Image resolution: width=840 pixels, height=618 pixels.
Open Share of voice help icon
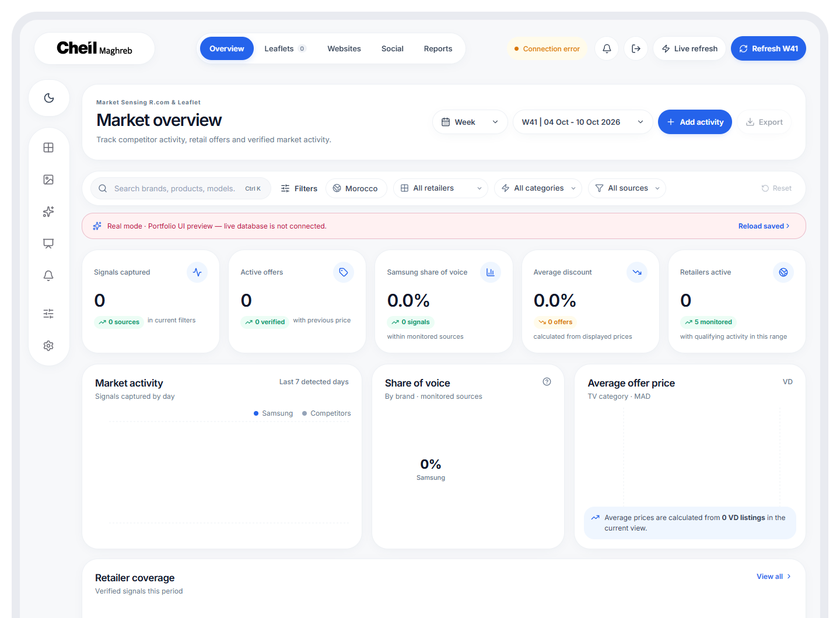[x=547, y=382]
